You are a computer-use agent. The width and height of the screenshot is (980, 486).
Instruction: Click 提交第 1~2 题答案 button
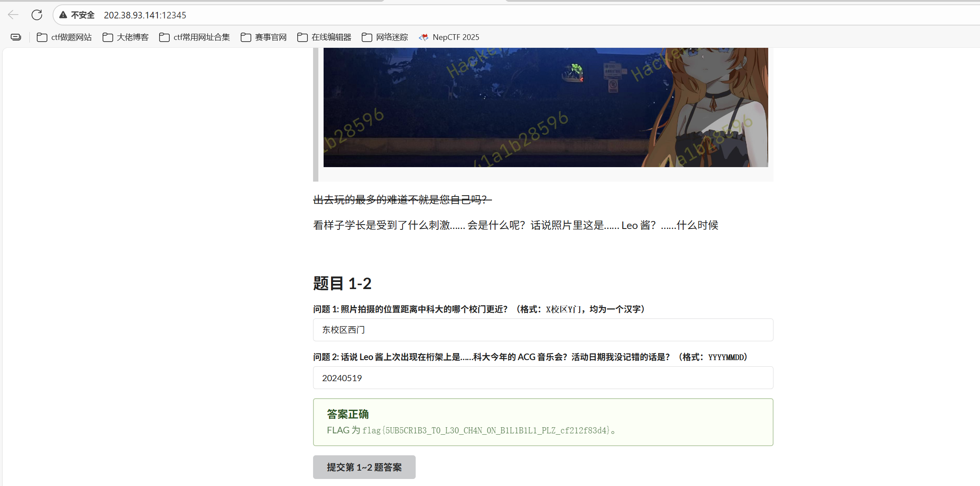(364, 467)
